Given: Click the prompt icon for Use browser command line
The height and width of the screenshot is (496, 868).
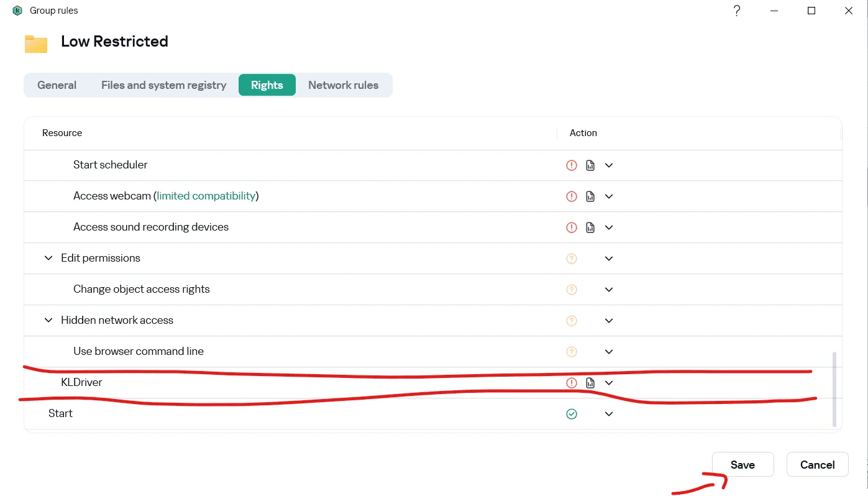Looking at the screenshot, I should pos(572,352).
